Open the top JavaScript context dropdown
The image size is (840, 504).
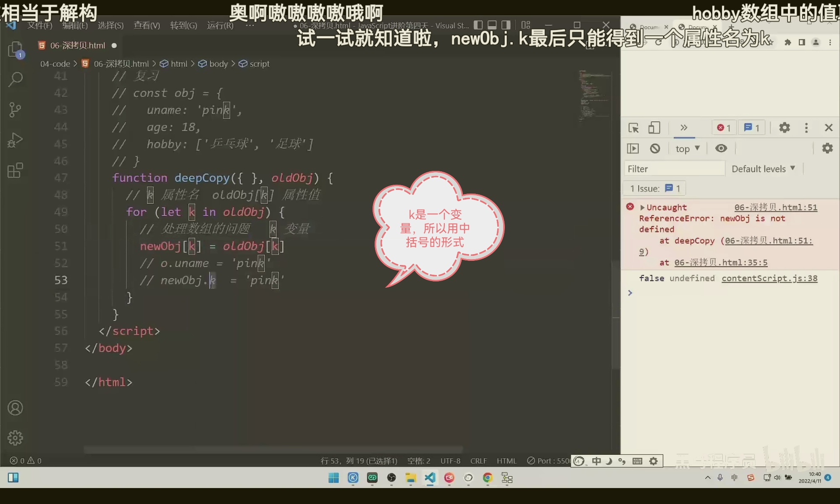pos(688,149)
